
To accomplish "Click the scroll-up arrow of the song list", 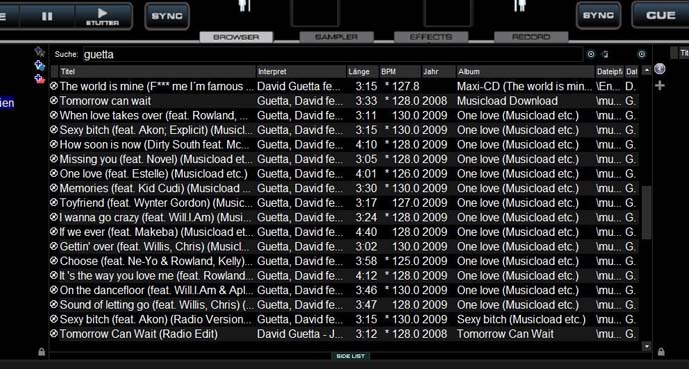I will tap(646, 70).
